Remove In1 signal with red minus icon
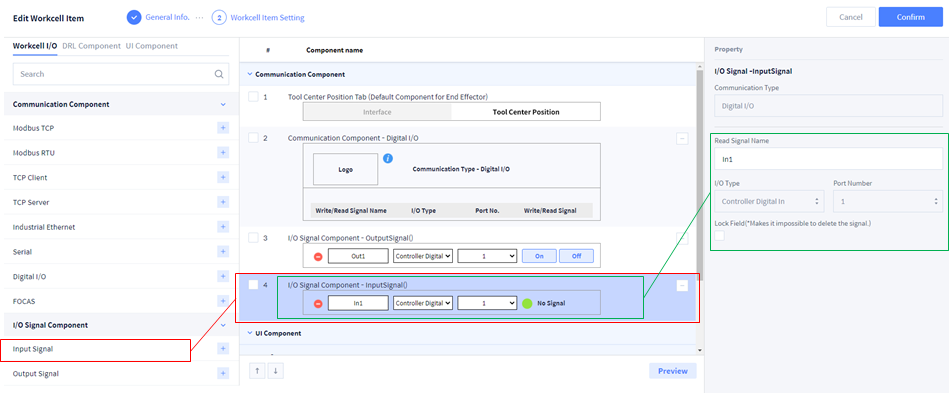The height and width of the screenshot is (393, 949). tap(318, 303)
